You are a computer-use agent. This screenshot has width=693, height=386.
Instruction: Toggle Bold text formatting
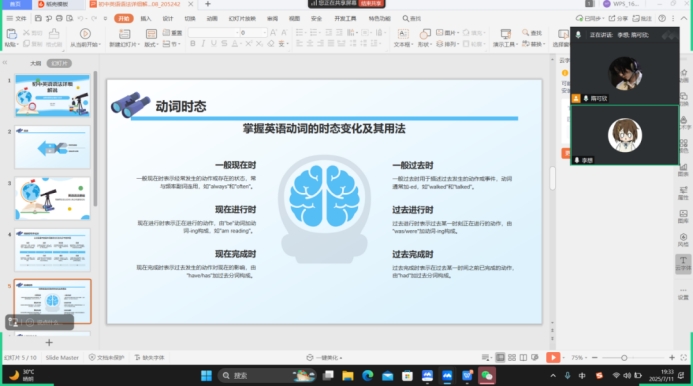(x=193, y=43)
